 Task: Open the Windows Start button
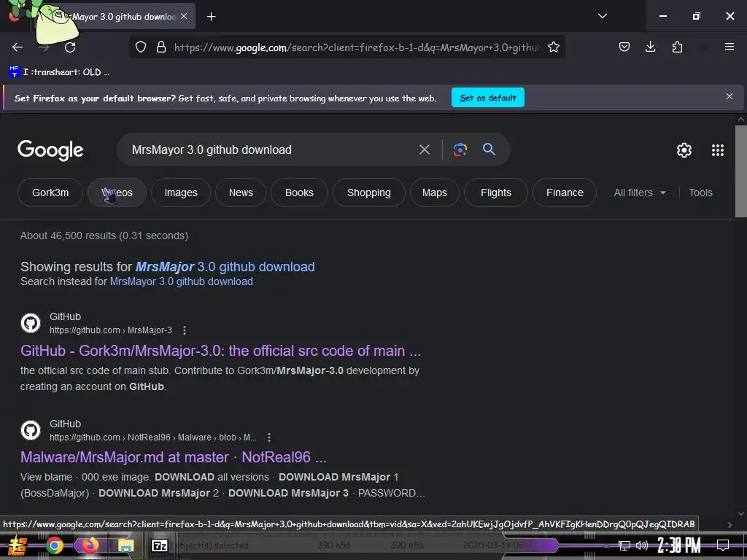[x=17, y=545]
